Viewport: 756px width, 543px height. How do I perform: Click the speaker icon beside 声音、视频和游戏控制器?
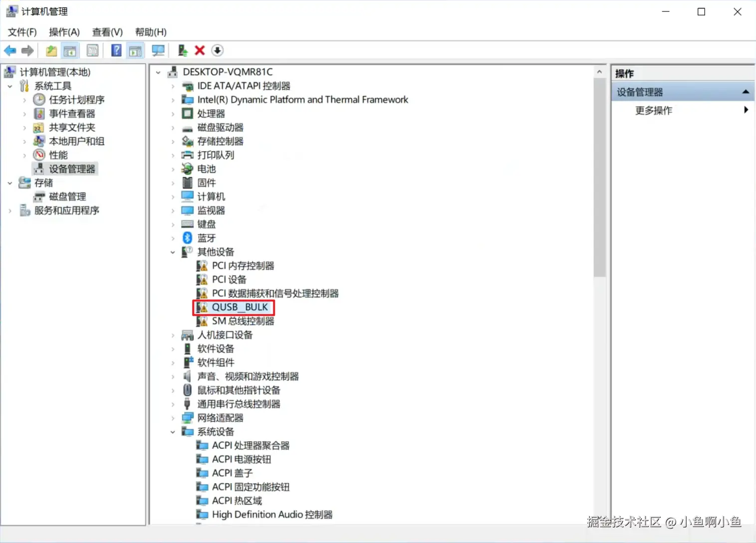(x=187, y=376)
